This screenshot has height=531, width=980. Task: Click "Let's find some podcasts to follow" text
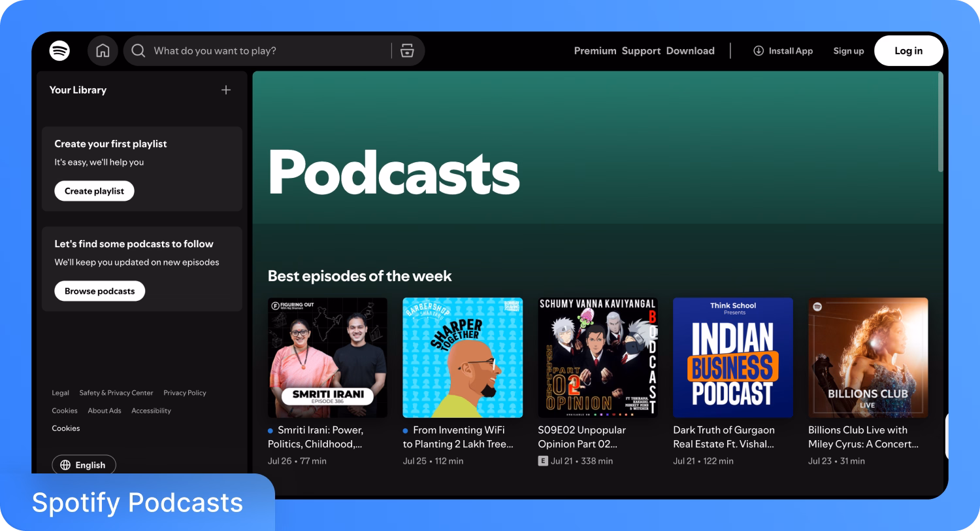click(134, 244)
